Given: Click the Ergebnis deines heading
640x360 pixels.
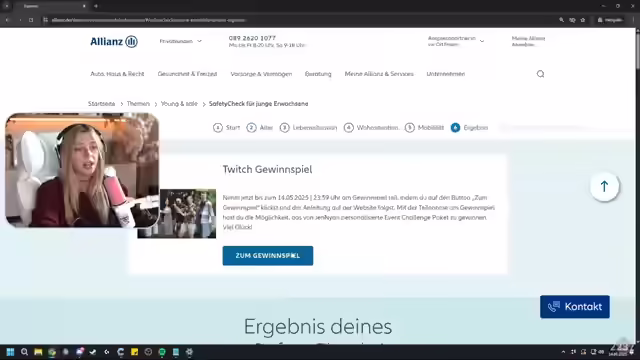Looking at the screenshot, I should tap(318, 327).
